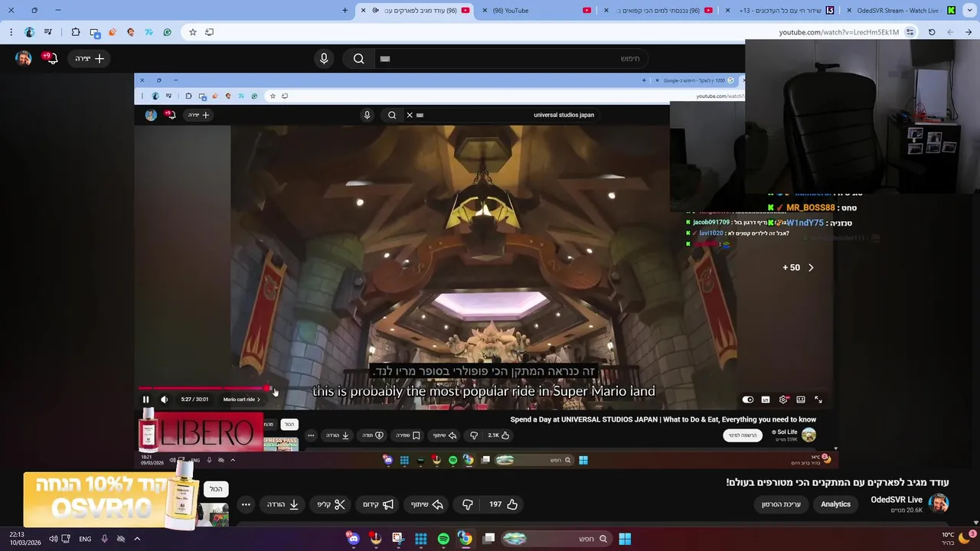This screenshot has height=551, width=980.
Task: Enter fullscreen in the video player
Action: (818, 399)
